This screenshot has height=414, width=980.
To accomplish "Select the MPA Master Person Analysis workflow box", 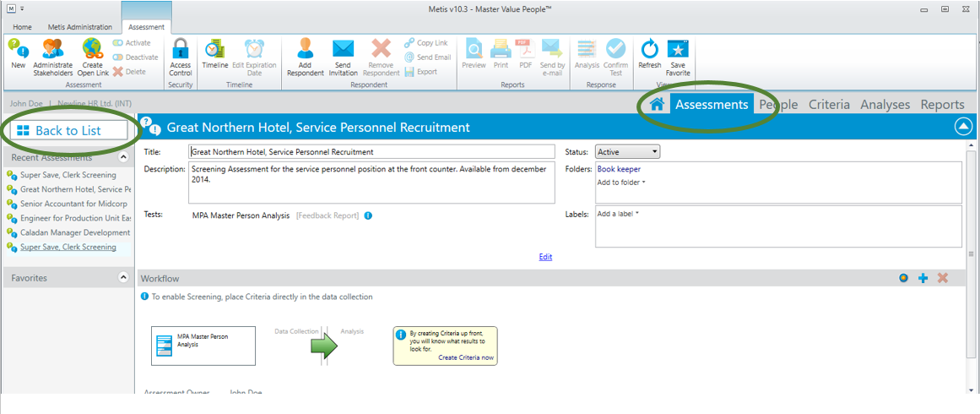I will (x=203, y=346).
